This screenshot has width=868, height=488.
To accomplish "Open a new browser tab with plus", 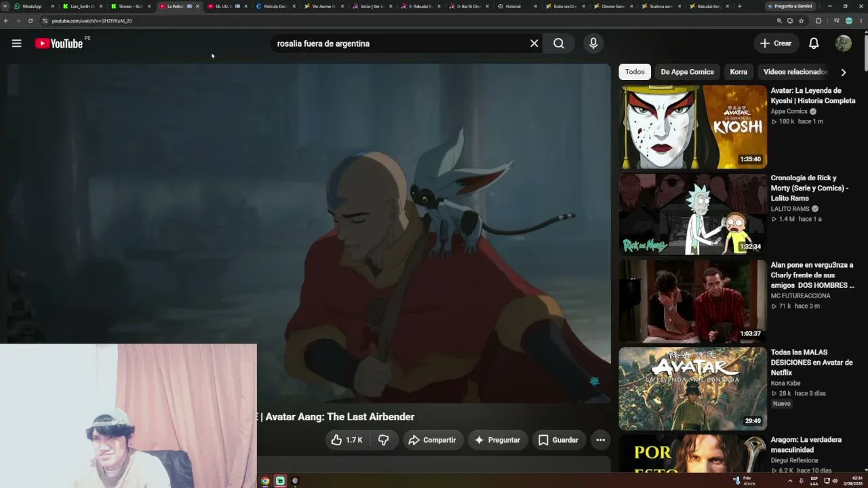I will [x=739, y=6].
